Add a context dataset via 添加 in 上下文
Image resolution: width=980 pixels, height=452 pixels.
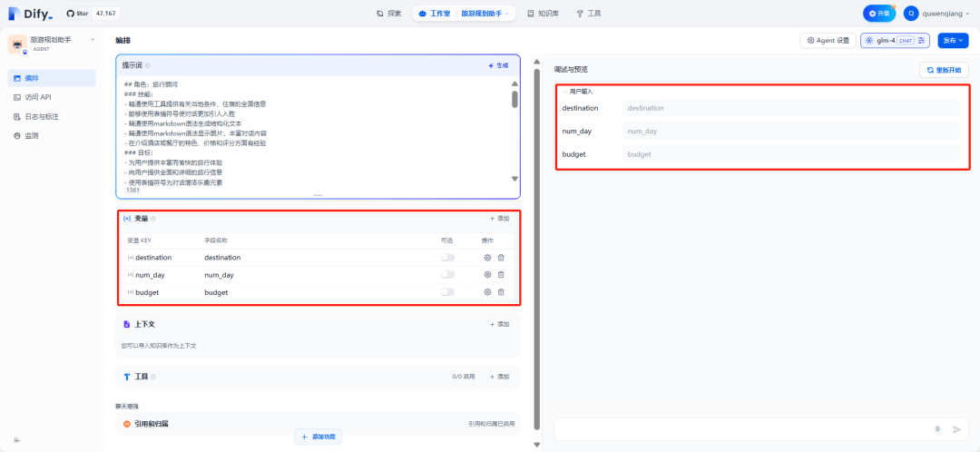coord(500,324)
